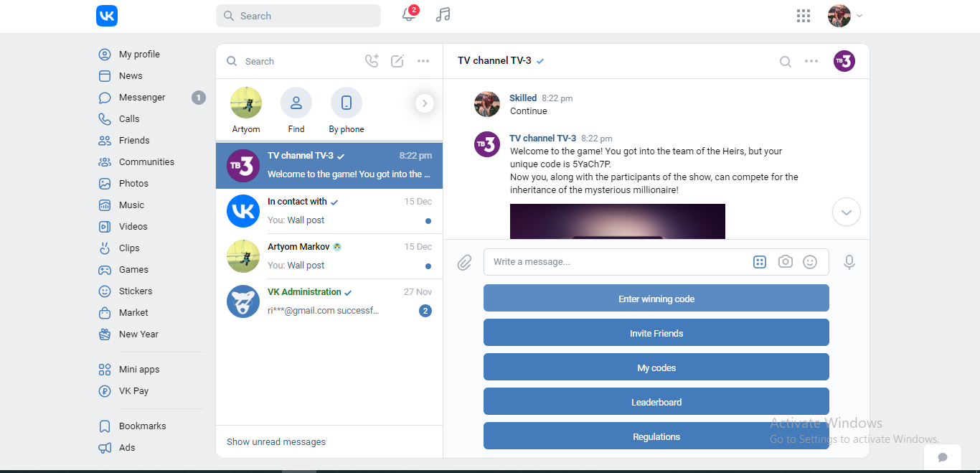Open Friends in the sidebar
The height and width of the screenshot is (473, 980).
coord(134,141)
